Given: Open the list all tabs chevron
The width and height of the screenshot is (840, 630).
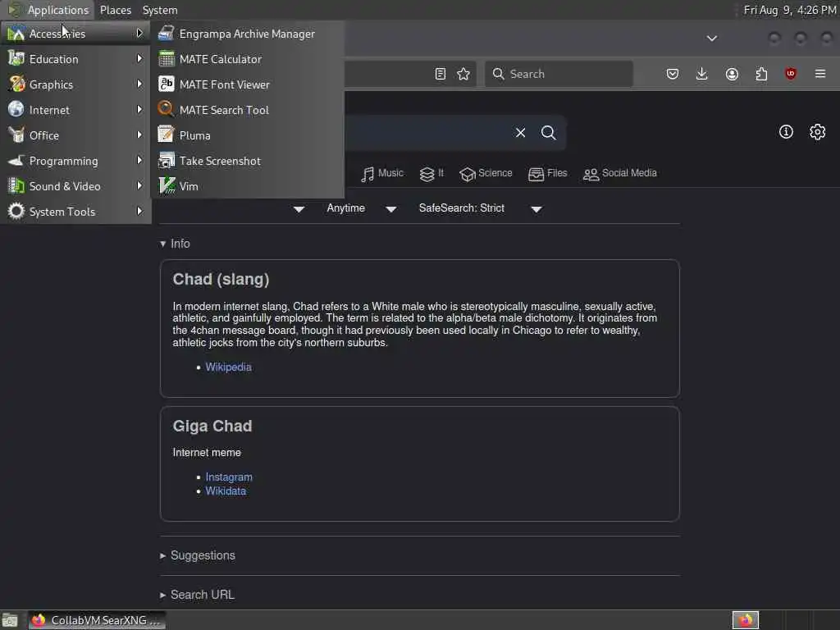Looking at the screenshot, I should point(712,38).
